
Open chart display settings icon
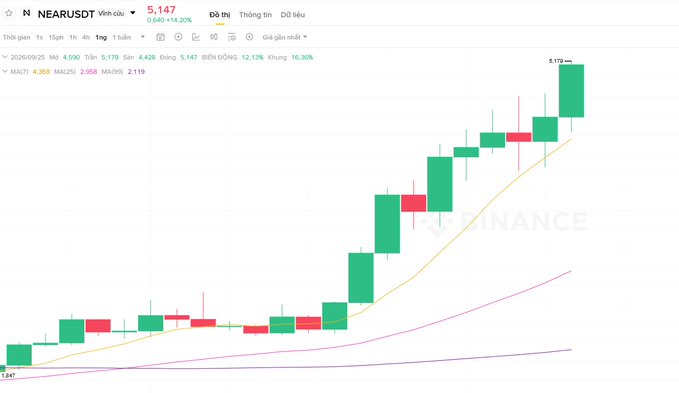[x=232, y=37]
